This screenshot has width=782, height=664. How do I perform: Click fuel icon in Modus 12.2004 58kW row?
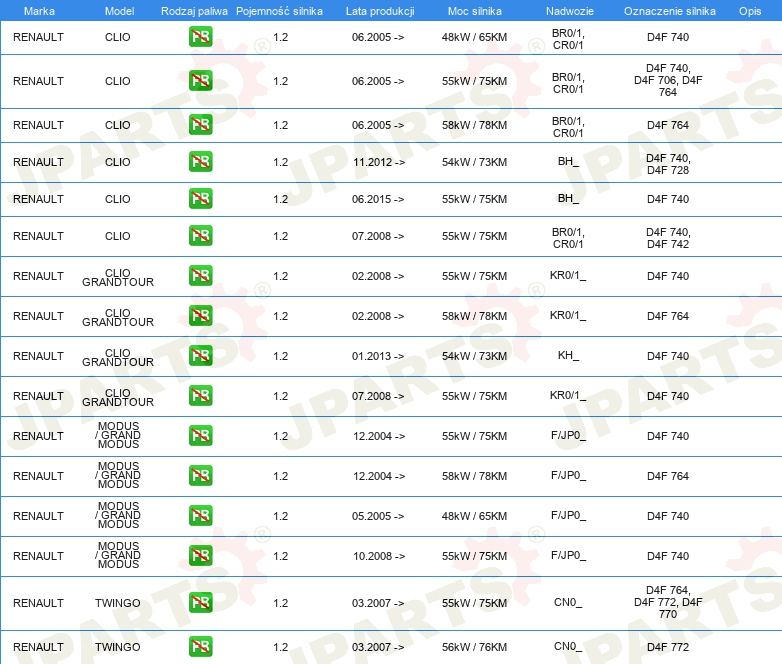click(x=200, y=475)
